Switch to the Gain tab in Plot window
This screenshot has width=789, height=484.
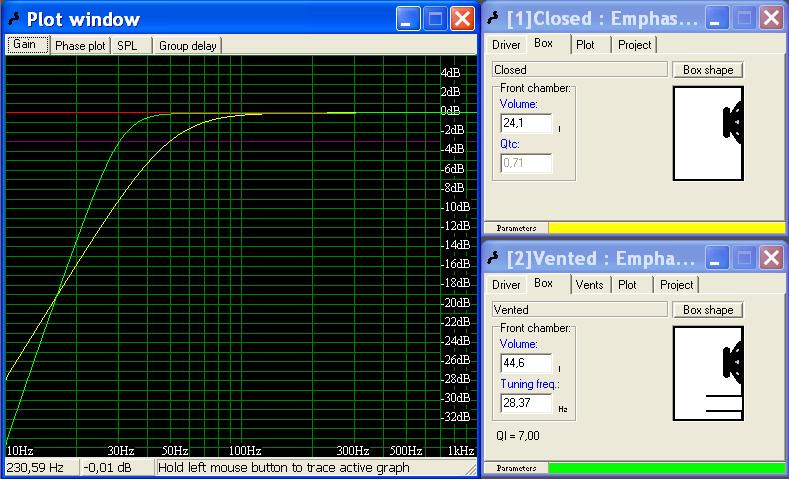(x=28, y=45)
